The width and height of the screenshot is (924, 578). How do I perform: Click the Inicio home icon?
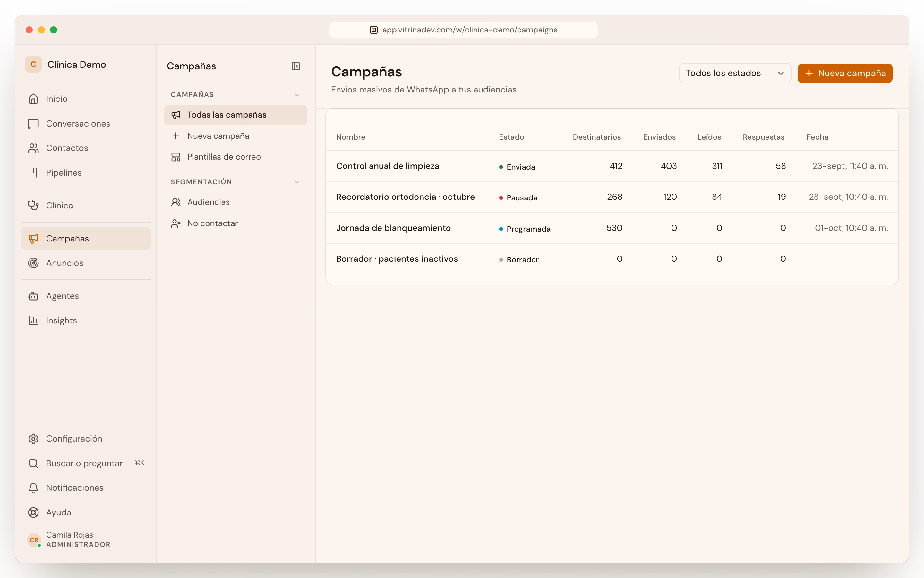33,99
